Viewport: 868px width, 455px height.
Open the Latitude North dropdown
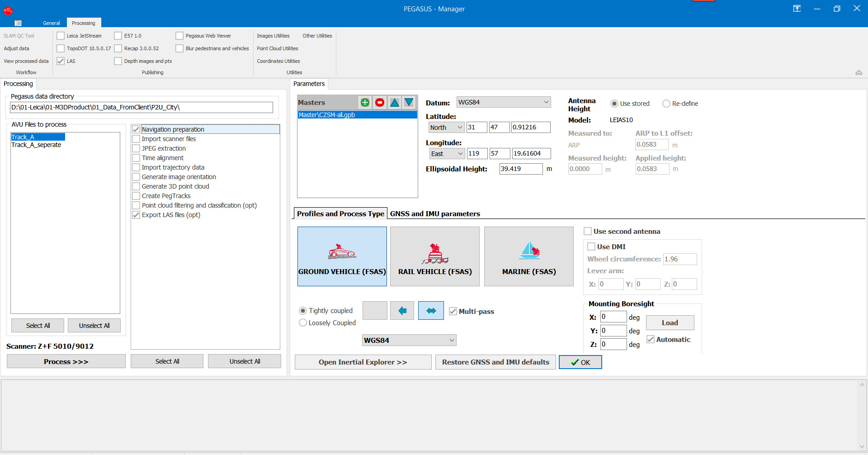point(446,128)
